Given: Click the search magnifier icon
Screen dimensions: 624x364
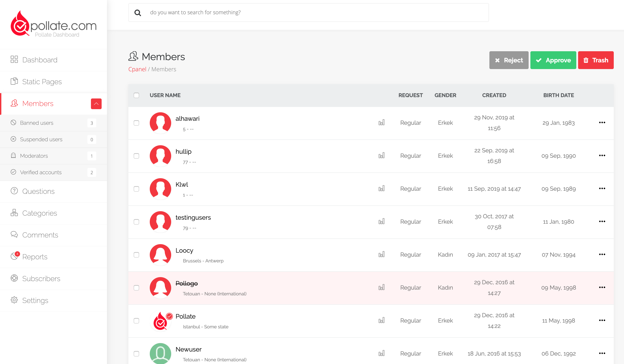Looking at the screenshot, I should 138,13.
